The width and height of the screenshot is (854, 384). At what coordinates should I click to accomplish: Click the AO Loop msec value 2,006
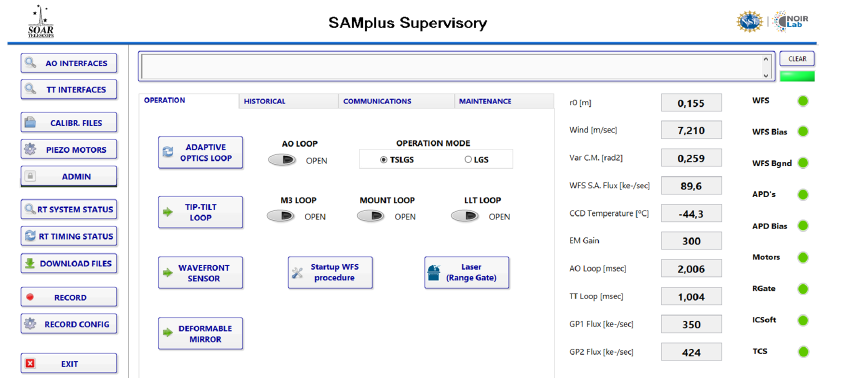[691, 269]
